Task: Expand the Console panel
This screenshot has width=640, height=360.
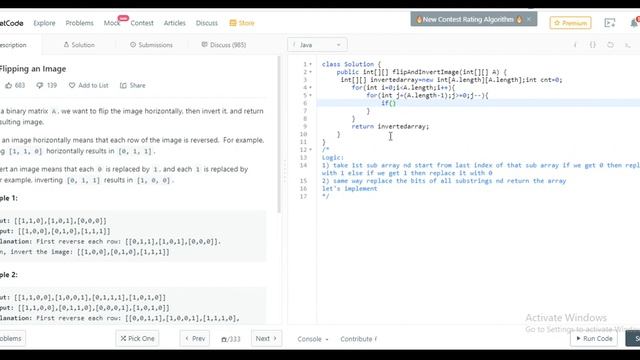Action: click(x=313, y=339)
